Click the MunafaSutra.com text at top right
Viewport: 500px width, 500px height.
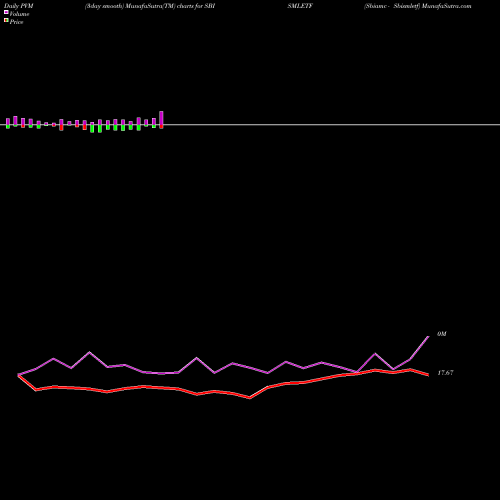(x=446, y=6)
